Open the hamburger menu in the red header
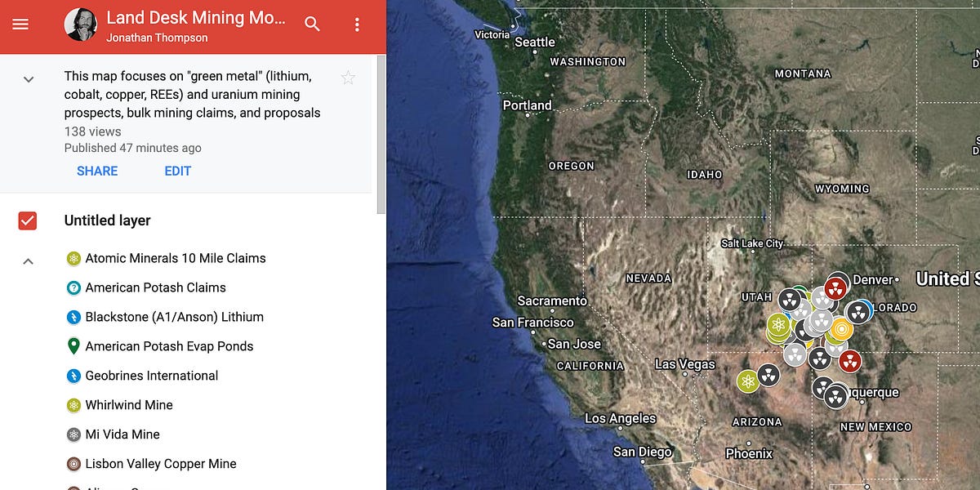The image size is (980, 490). tap(20, 24)
